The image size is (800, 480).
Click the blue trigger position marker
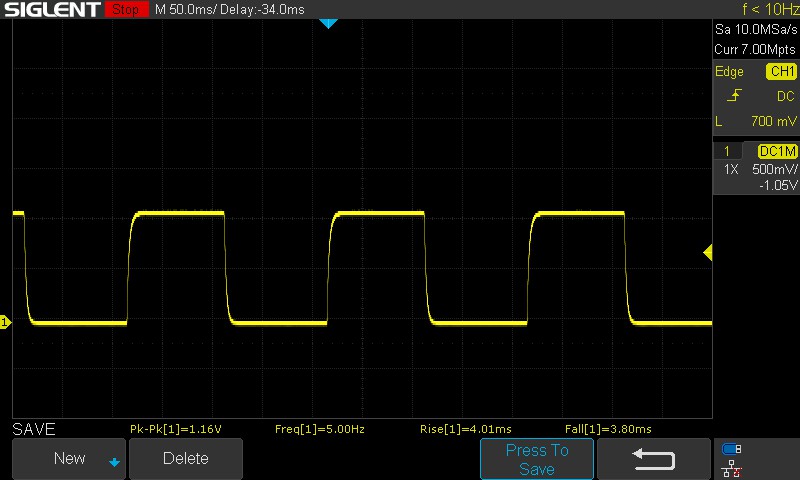[x=328, y=23]
